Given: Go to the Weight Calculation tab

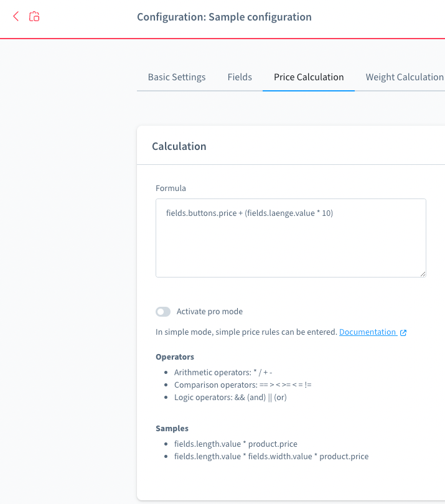Looking at the screenshot, I should pos(404,77).
